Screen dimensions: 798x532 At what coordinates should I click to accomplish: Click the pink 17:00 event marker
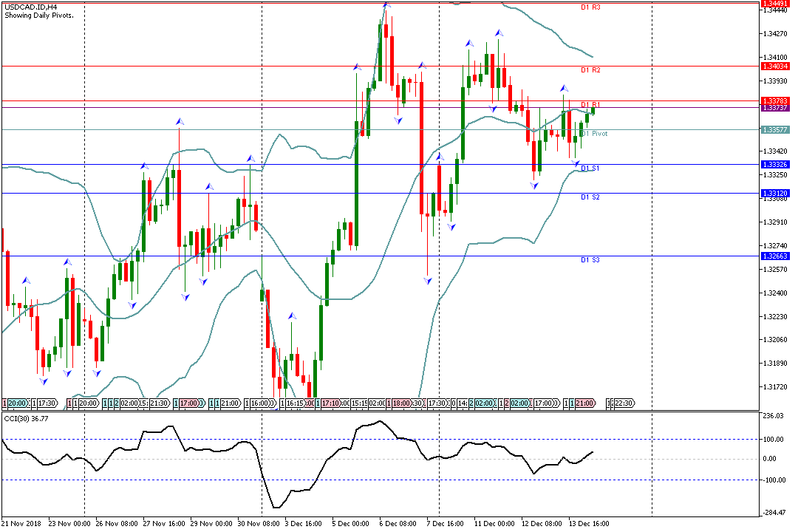point(189,403)
